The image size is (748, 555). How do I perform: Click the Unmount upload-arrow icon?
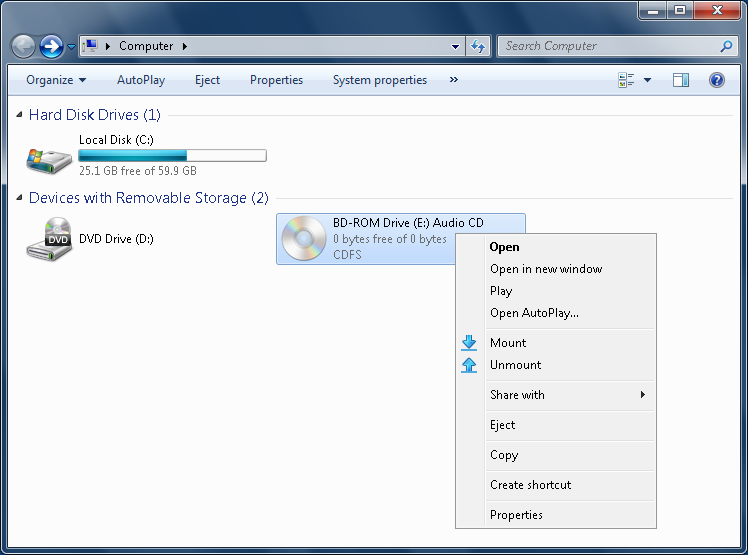point(469,365)
